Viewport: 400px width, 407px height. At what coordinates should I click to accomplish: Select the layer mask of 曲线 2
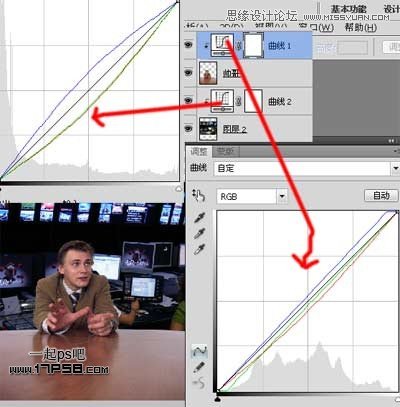coord(253,101)
